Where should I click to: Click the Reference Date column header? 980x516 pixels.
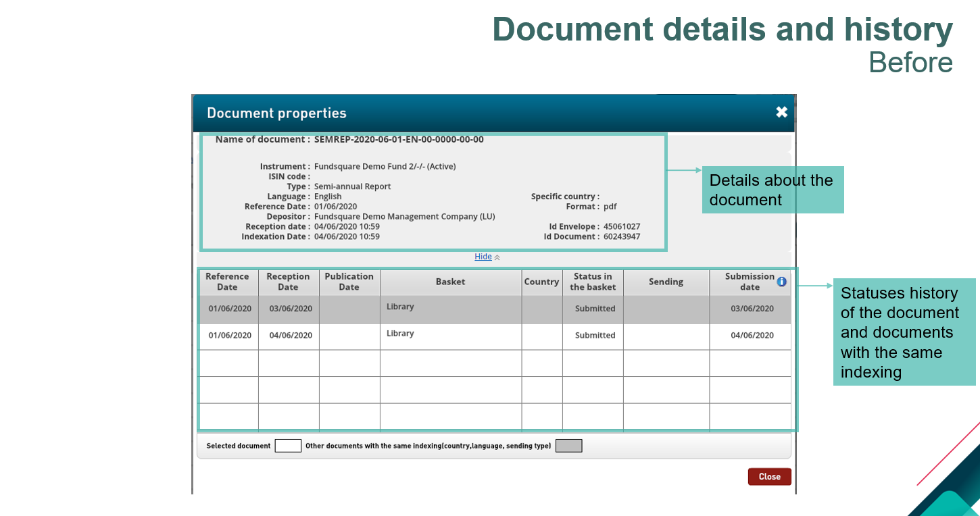tap(227, 282)
